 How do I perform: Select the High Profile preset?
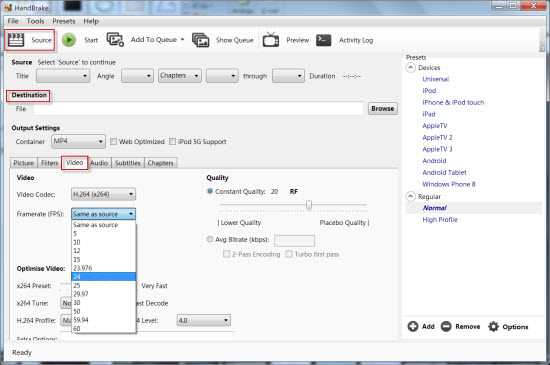[440, 219]
